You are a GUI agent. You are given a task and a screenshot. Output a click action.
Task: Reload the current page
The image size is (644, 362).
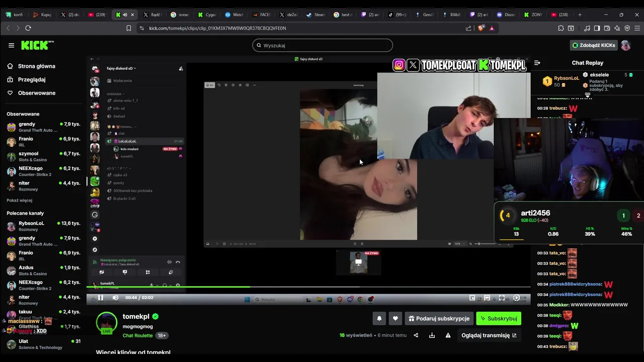click(28, 28)
